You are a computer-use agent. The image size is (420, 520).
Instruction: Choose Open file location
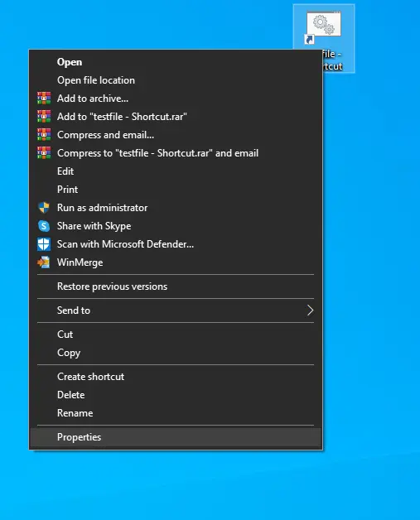pyautogui.click(x=176, y=80)
